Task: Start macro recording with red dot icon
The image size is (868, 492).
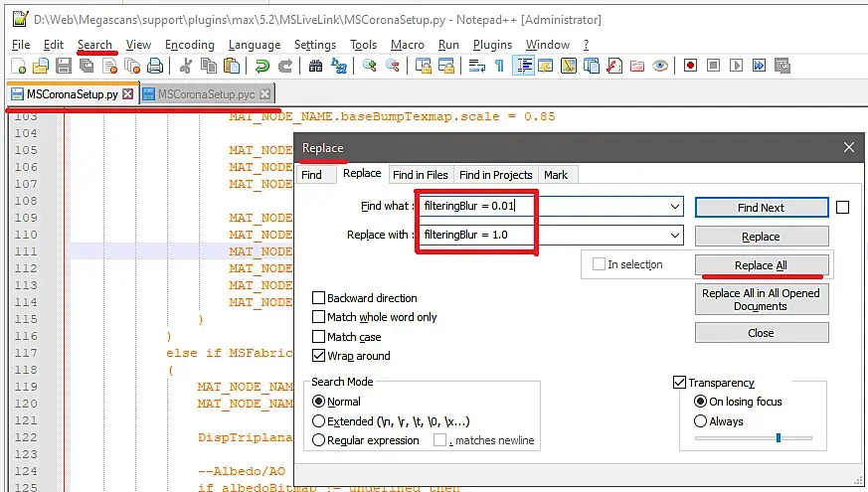Action: point(690,66)
